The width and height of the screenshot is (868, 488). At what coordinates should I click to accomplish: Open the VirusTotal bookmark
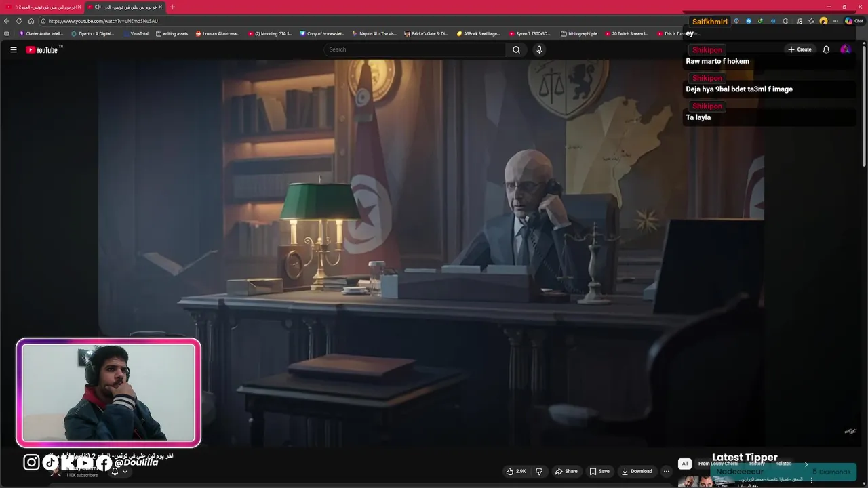click(136, 33)
